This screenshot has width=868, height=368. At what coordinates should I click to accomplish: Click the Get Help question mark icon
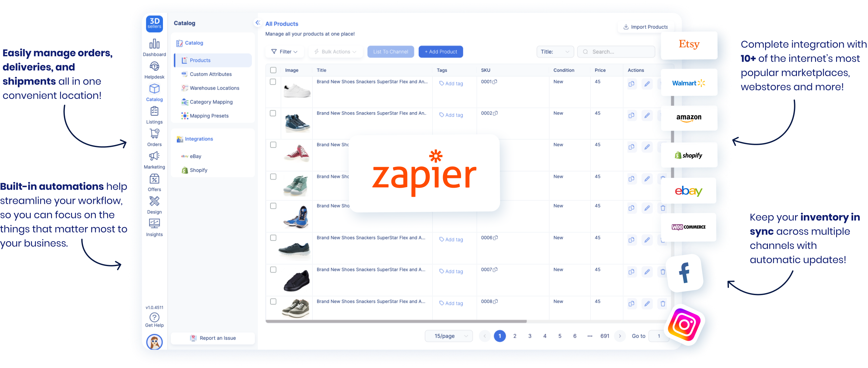tap(154, 317)
